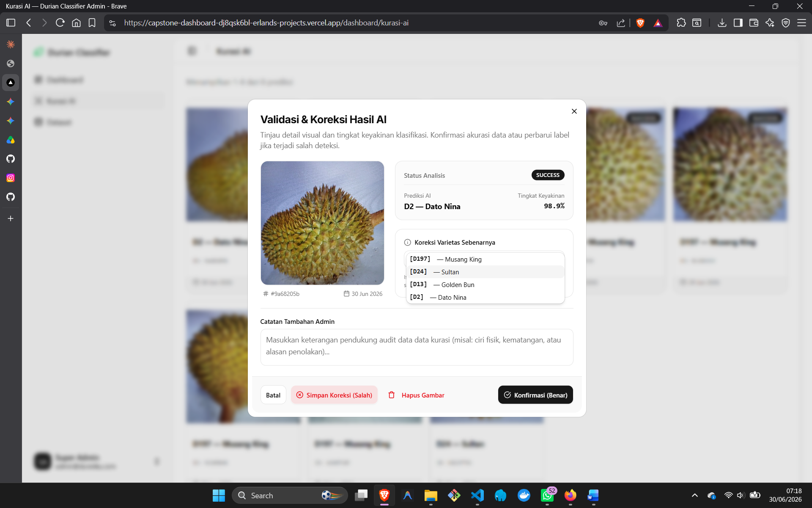The height and width of the screenshot is (508, 812).
Task: Click the Catatan Tambahan Admin text field
Action: [x=417, y=347]
